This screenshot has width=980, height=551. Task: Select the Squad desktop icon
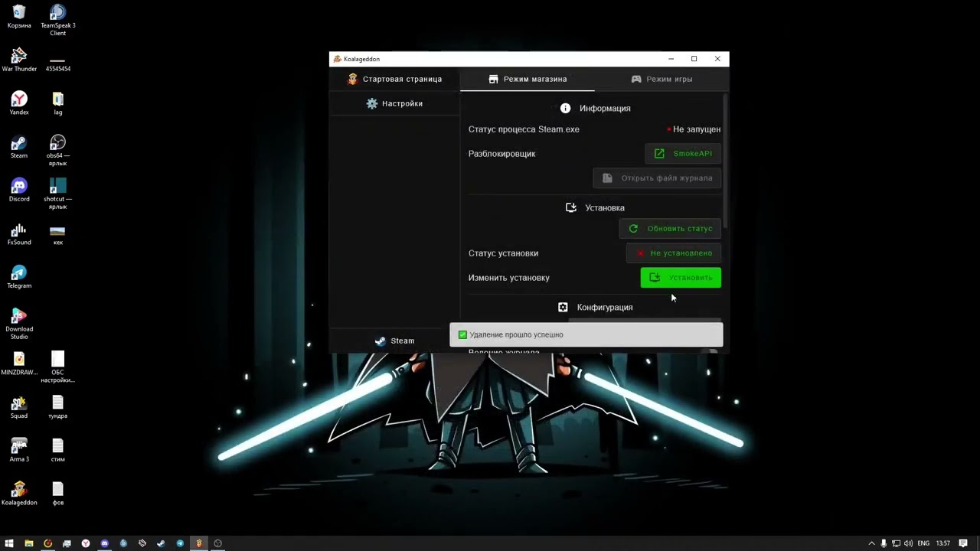(19, 407)
